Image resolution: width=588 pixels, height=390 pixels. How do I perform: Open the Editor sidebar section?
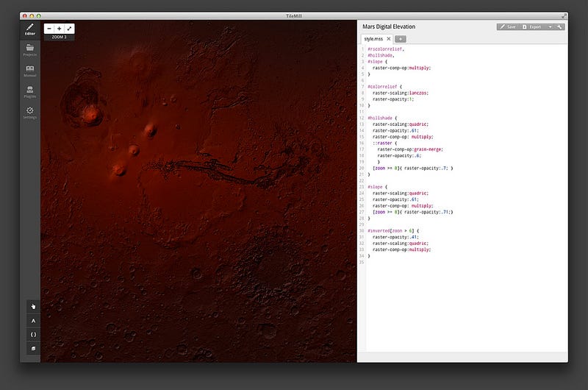tap(30, 29)
